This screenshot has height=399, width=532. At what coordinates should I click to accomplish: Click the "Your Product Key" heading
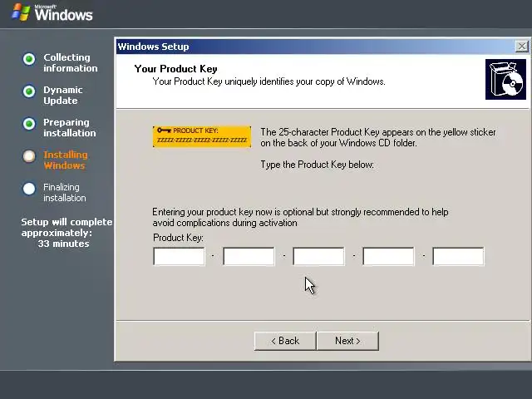pyautogui.click(x=175, y=69)
